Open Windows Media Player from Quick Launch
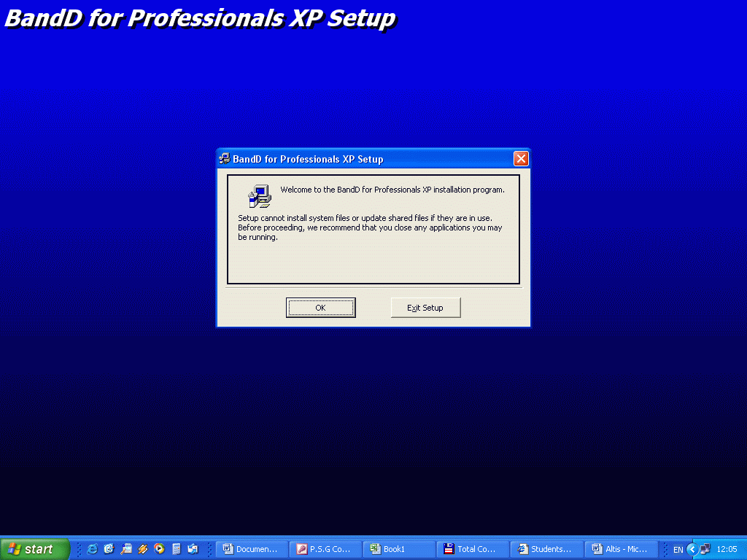 [159, 549]
